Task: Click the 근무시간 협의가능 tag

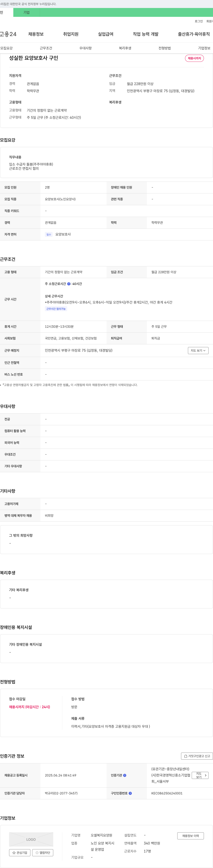Action: (x=56, y=309)
